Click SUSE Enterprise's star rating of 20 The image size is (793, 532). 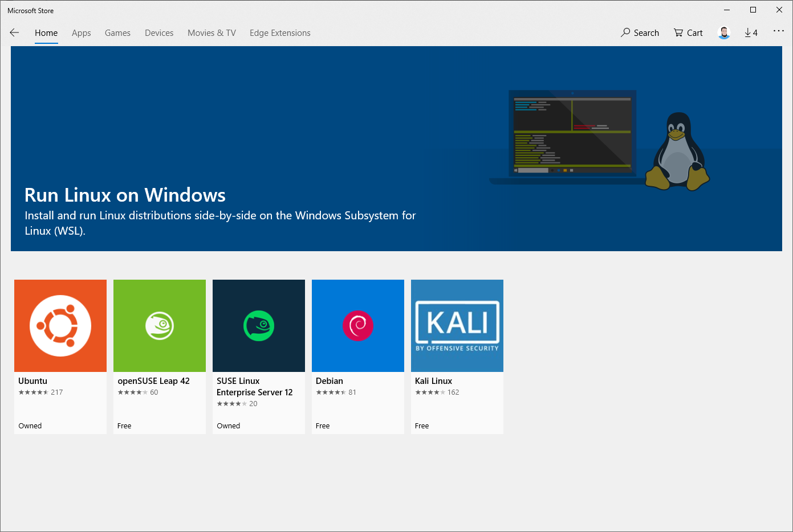[237, 404]
